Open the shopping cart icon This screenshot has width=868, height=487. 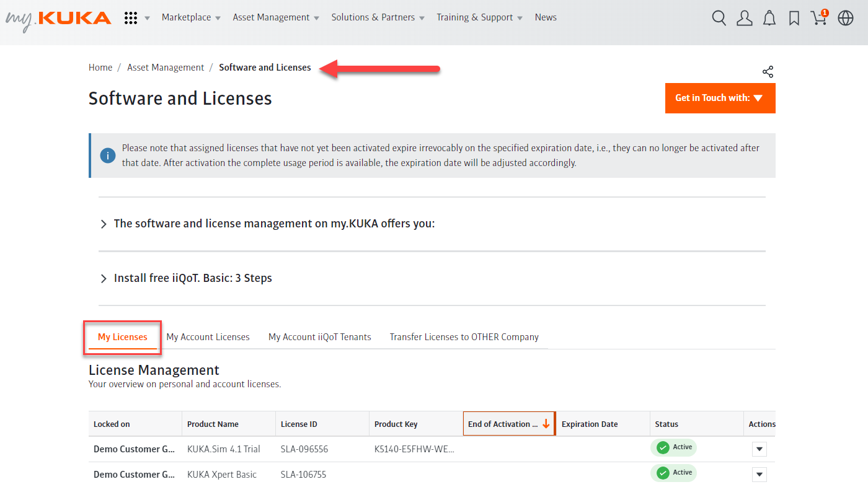[x=819, y=17]
